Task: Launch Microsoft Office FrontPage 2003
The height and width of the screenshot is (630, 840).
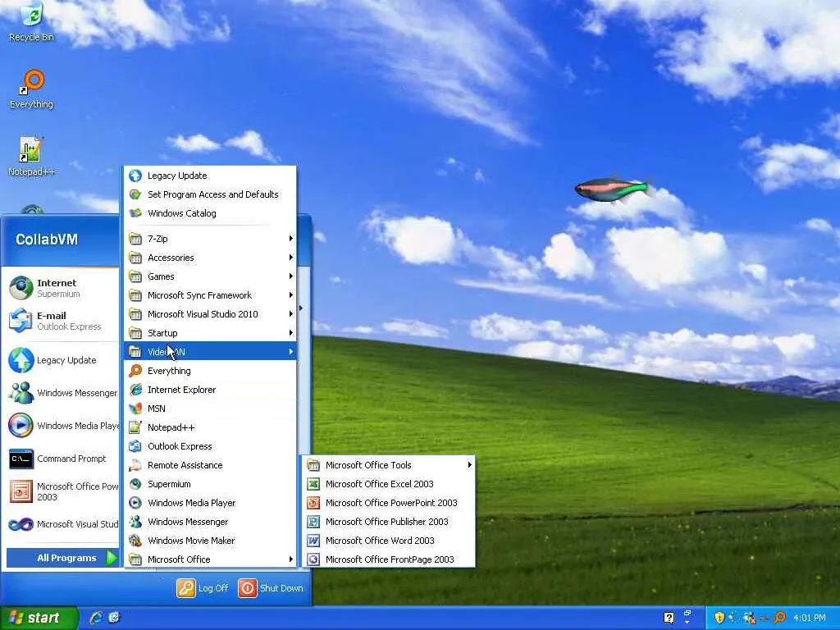Action: pos(388,559)
